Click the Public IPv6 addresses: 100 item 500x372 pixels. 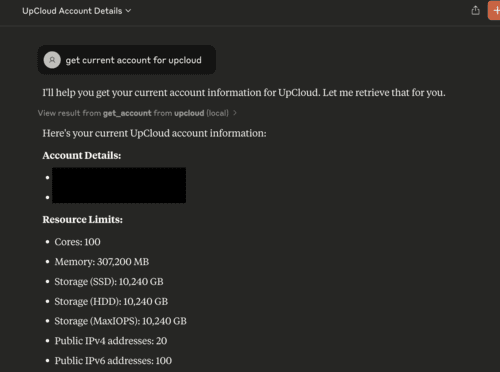point(113,361)
